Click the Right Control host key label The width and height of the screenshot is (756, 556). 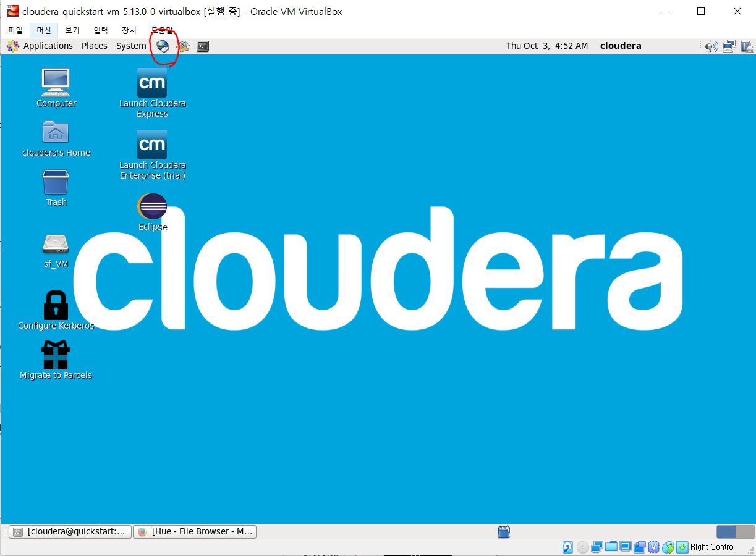713,547
